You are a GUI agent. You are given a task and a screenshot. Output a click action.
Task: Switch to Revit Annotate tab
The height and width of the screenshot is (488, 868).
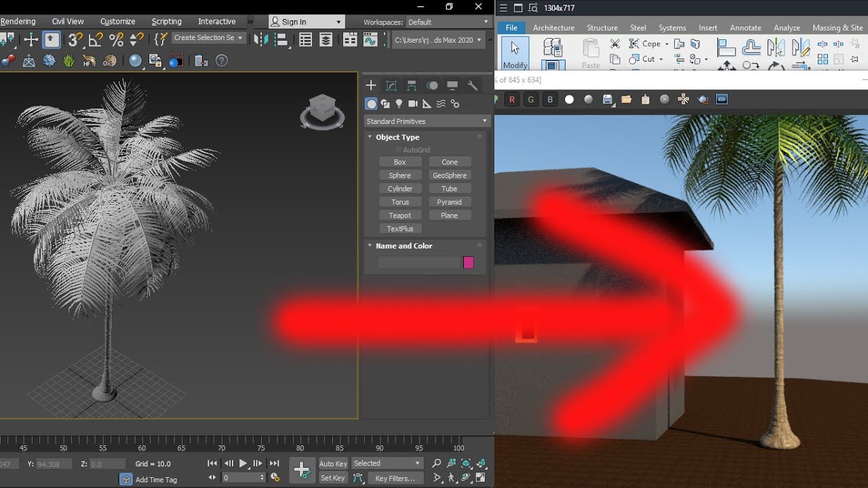tap(745, 28)
